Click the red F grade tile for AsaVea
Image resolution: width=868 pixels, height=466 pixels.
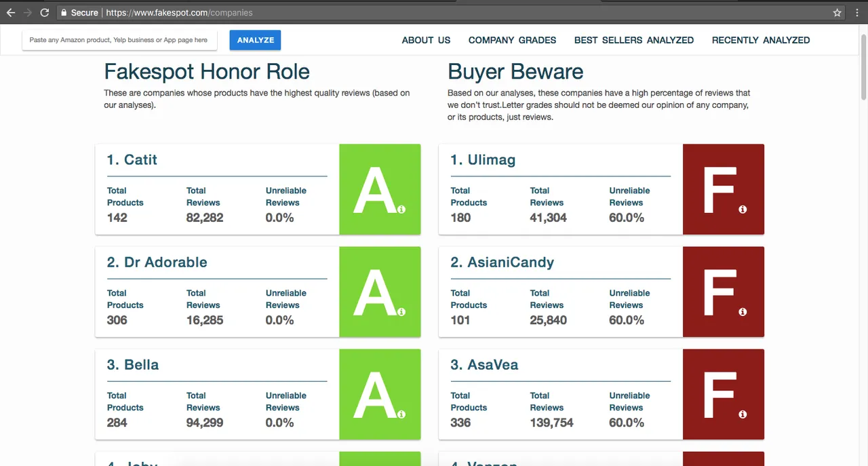click(x=724, y=394)
